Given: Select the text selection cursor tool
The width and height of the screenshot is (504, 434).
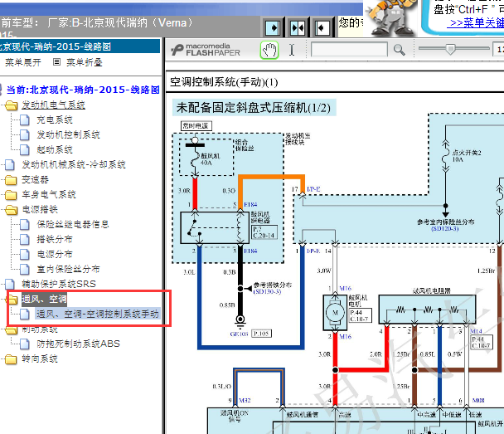Looking at the screenshot, I should [292, 50].
